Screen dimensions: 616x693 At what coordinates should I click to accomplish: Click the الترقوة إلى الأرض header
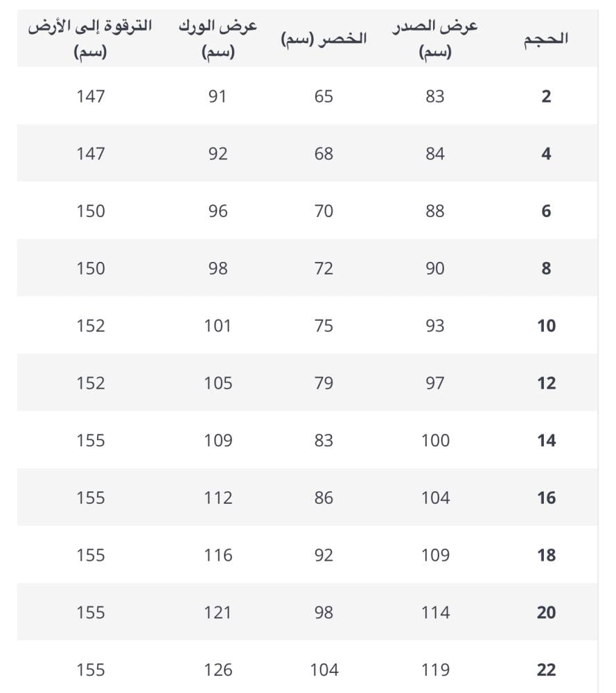(90, 39)
